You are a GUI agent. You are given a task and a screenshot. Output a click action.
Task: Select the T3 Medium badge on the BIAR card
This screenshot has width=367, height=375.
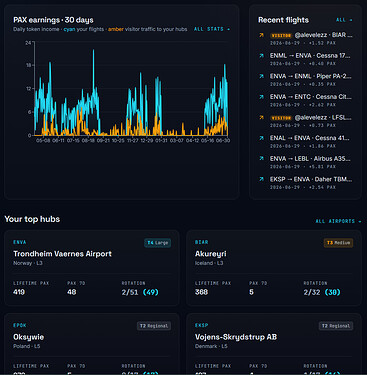point(338,243)
